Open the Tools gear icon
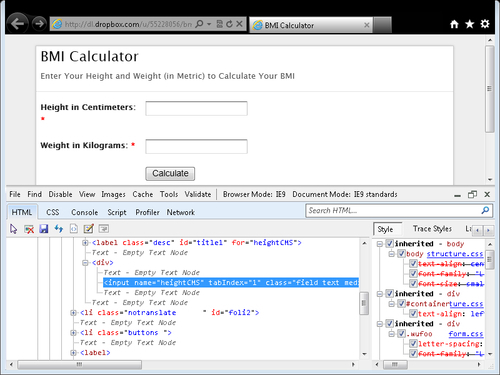This screenshot has width=500, height=375. pyautogui.click(x=485, y=24)
